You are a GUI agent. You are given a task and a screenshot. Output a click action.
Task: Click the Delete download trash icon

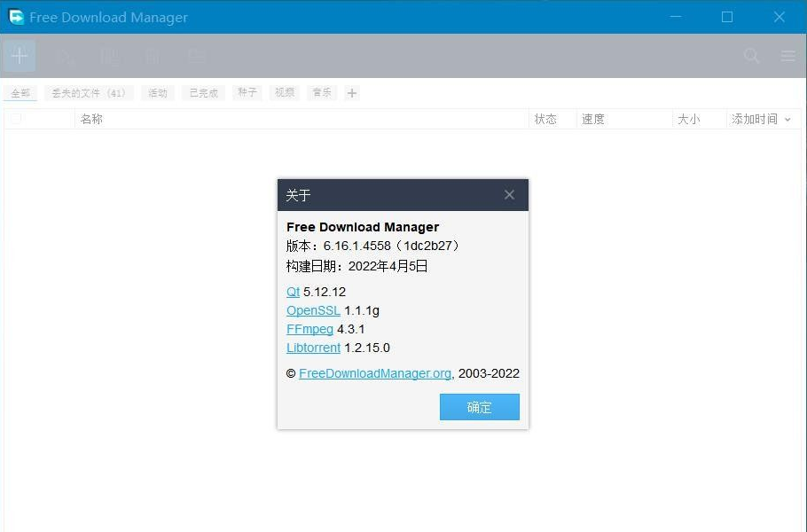click(152, 55)
